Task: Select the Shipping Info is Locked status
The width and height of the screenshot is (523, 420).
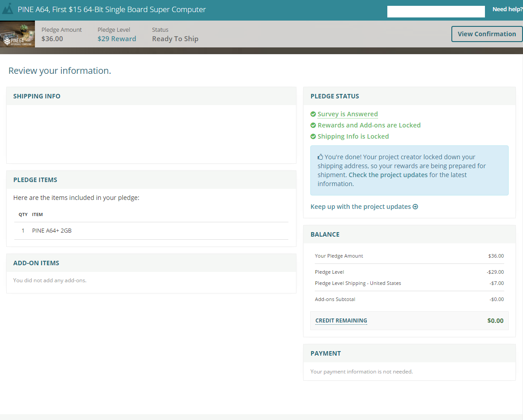Action: pos(353,136)
